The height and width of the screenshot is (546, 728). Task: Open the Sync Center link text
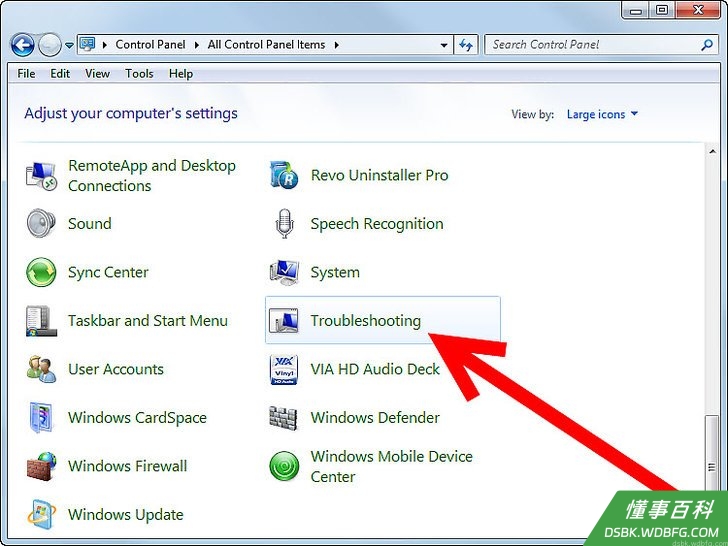pos(108,273)
